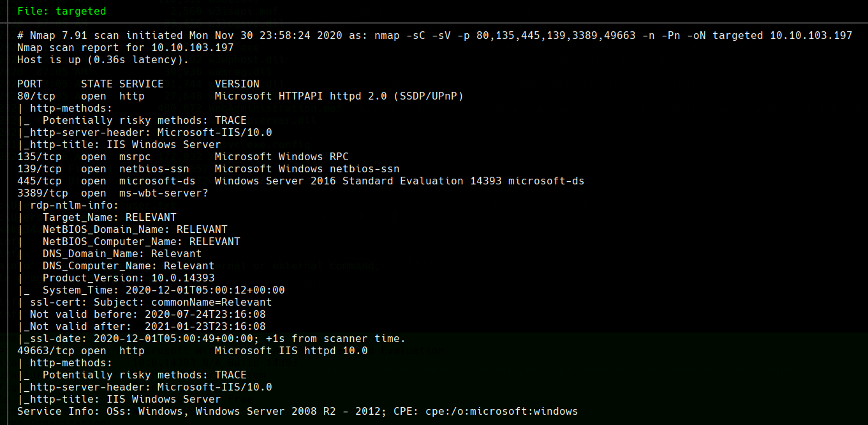Click 'Microsoft Windows RPC' version text
The height and width of the screenshot is (425, 868).
[x=282, y=157]
